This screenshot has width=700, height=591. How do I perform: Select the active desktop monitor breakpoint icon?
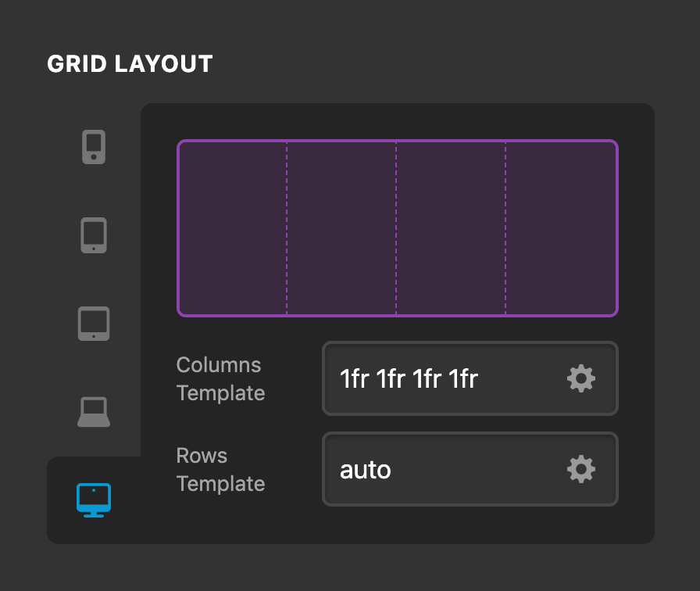[x=94, y=500]
